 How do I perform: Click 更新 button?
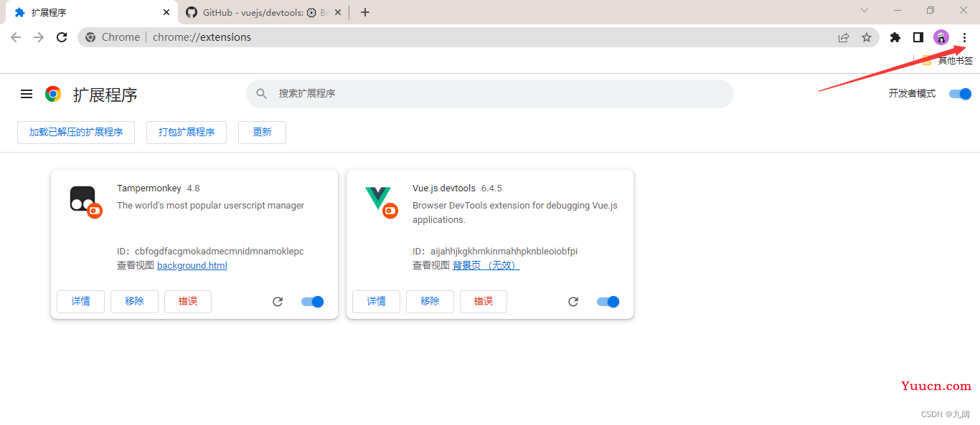(262, 133)
